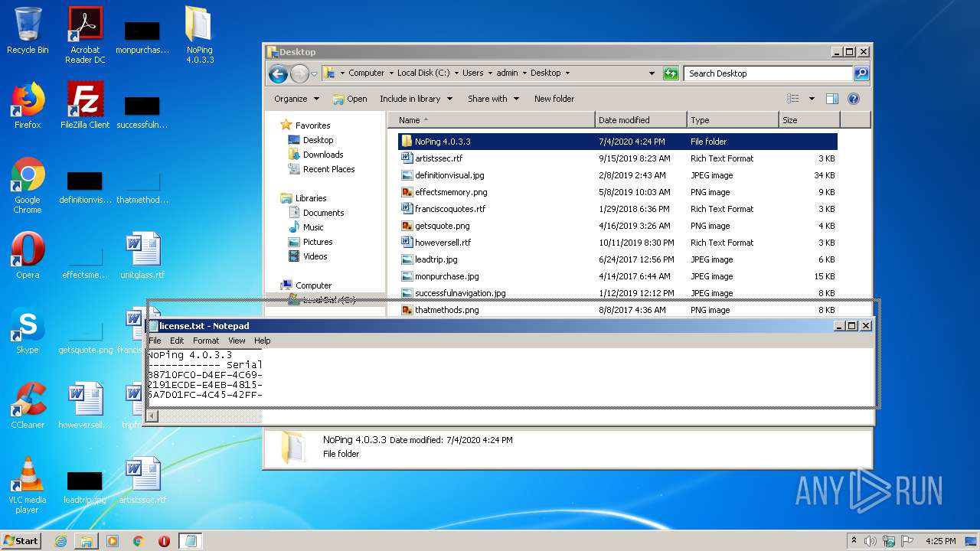980x551 pixels.
Task: Open Opera browser shortcut
Action: (28, 256)
